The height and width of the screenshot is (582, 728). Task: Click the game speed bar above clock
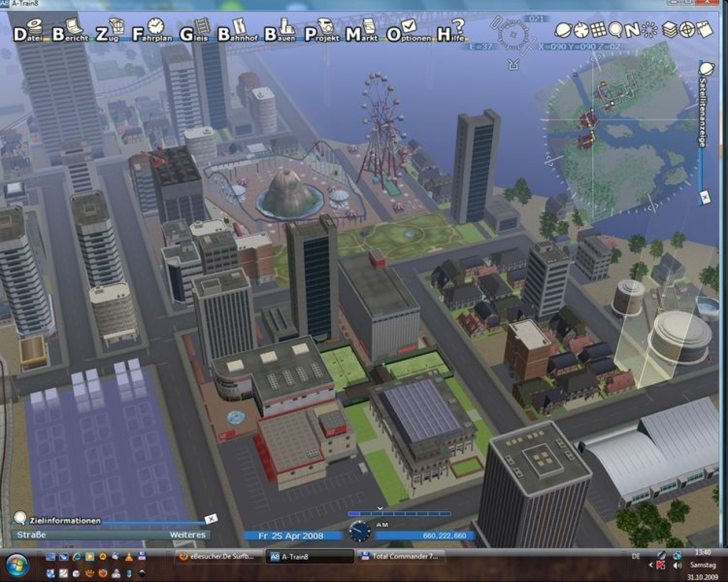(x=399, y=514)
